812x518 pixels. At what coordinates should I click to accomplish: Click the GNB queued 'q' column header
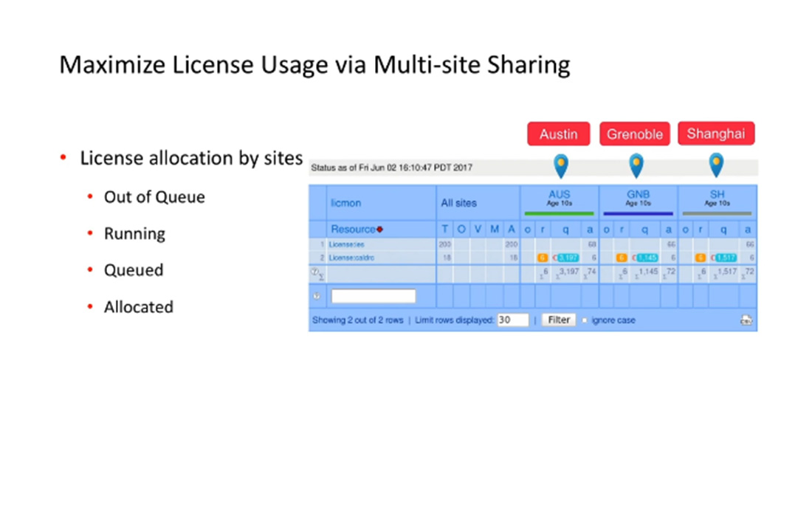(x=644, y=229)
